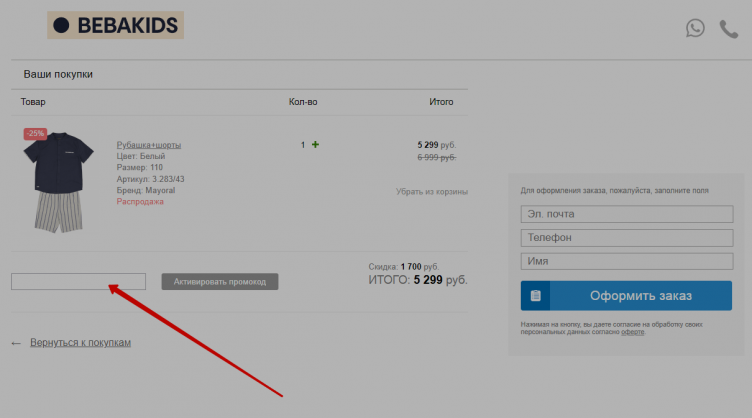Open the shirt and shorts product thumbnail
Image resolution: width=752 pixels, height=418 pixels.
(x=59, y=181)
